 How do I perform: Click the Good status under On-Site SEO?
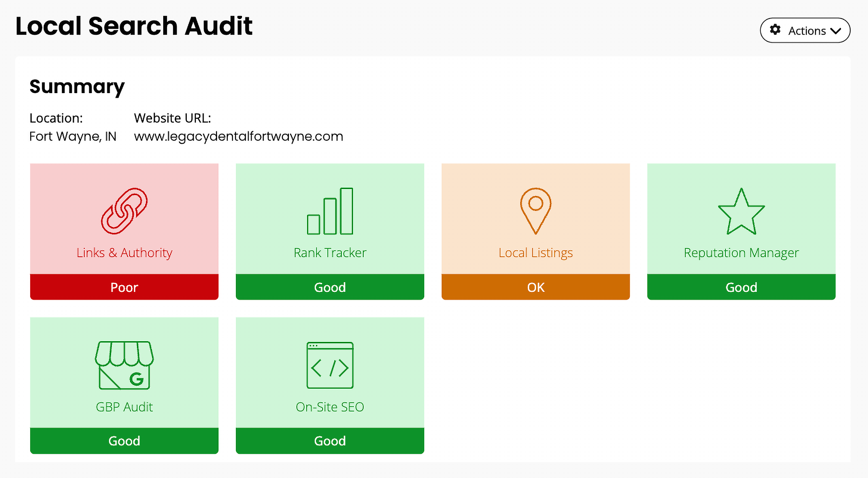click(330, 441)
